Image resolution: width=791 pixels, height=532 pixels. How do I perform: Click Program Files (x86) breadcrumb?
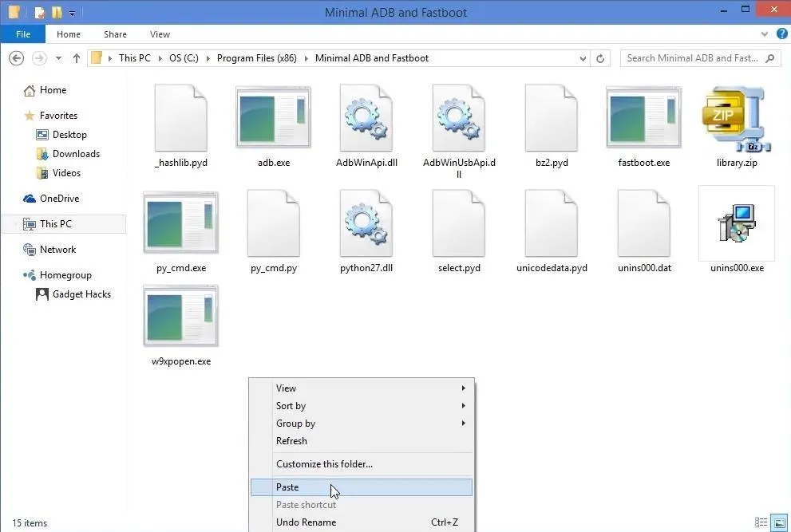coord(257,58)
